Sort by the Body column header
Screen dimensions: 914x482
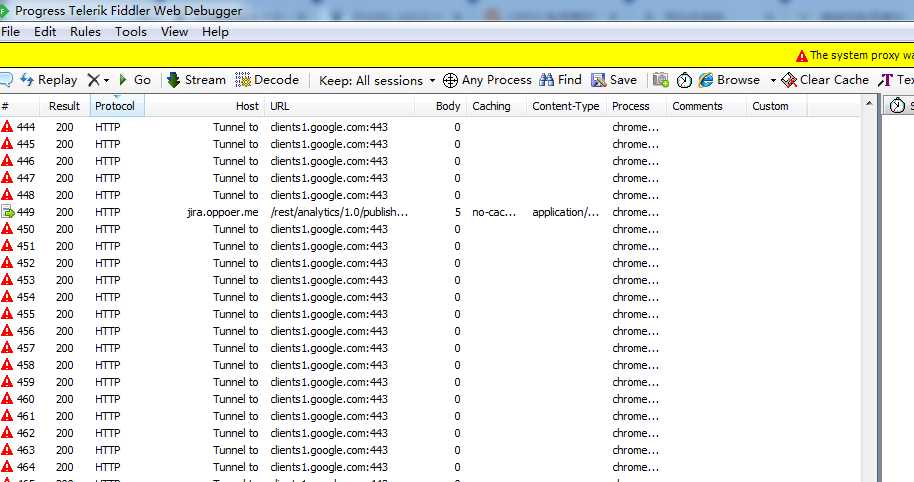tap(440, 106)
